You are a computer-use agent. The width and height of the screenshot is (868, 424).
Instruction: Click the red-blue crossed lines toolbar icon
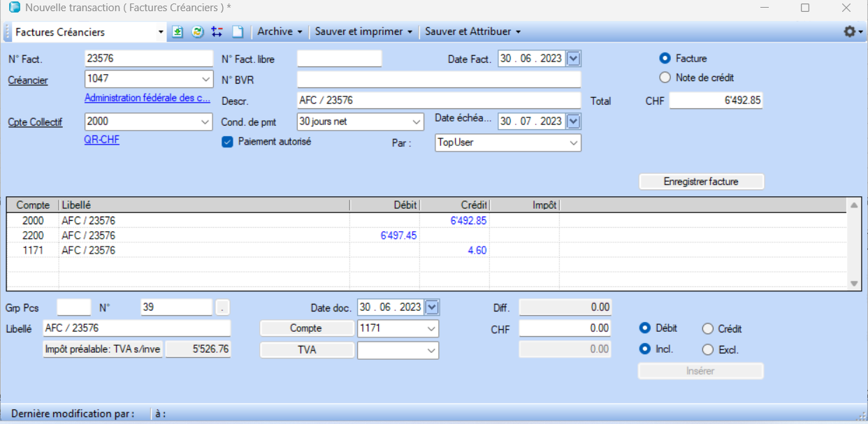click(217, 32)
